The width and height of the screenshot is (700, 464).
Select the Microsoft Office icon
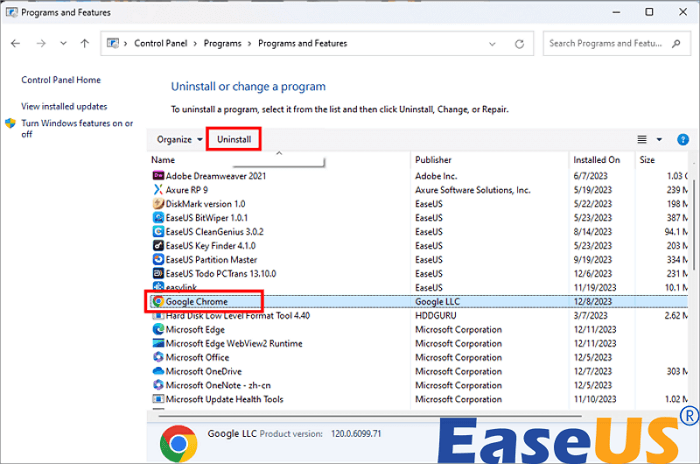click(x=158, y=357)
